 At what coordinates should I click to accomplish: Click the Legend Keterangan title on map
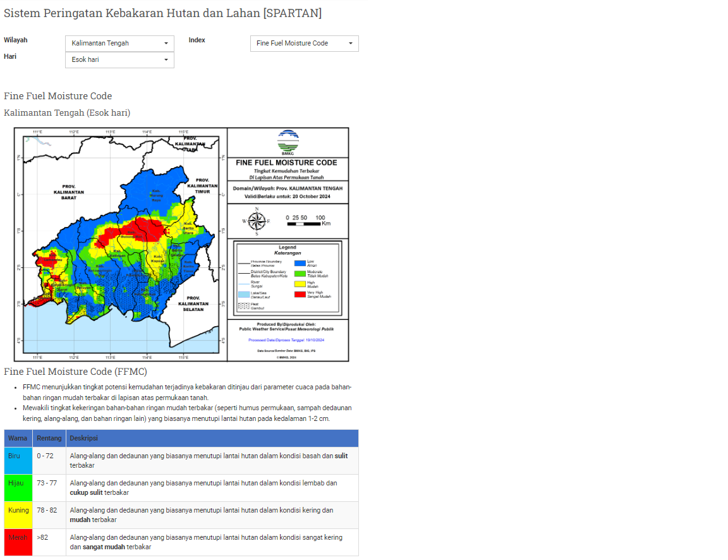coord(288,250)
